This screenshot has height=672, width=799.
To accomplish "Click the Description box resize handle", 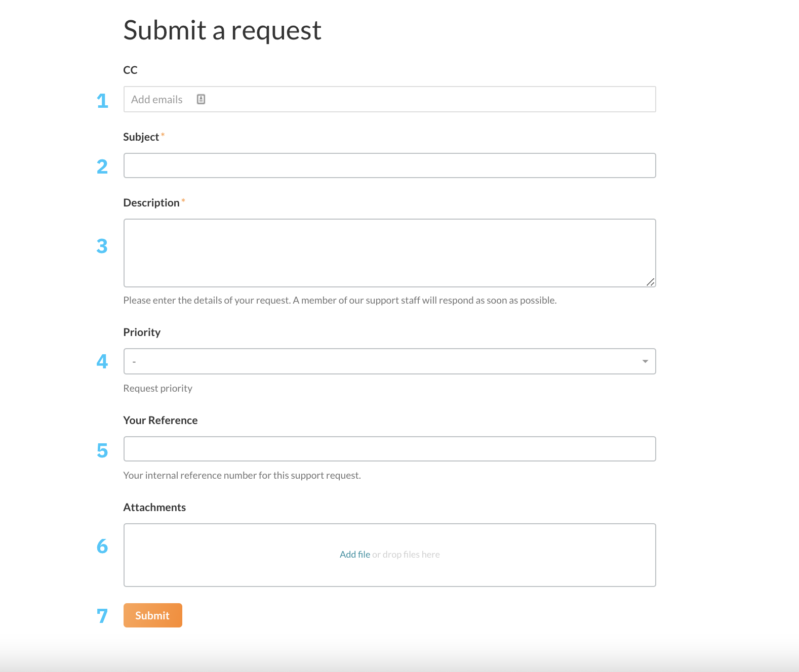I will point(650,282).
